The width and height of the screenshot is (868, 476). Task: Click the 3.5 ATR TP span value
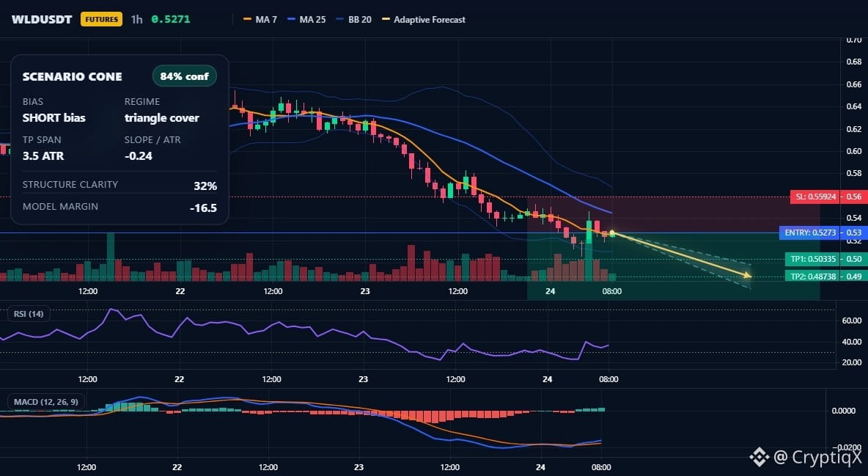43,155
